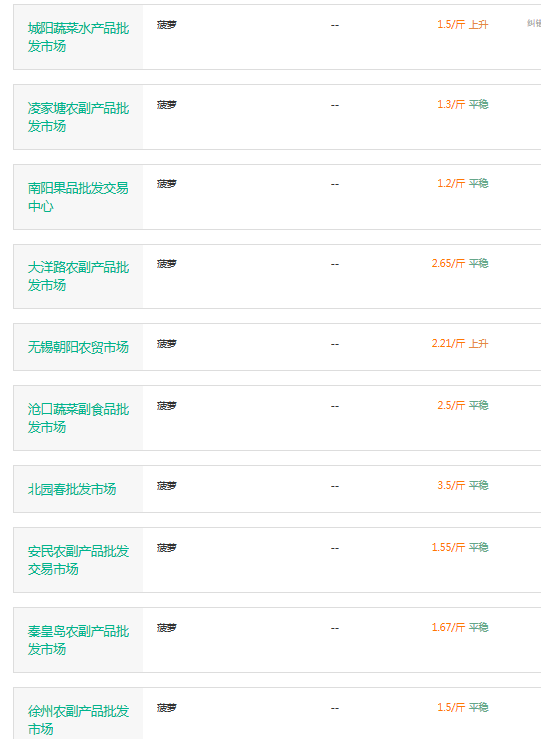This screenshot has height=739, width=541.
Task: Open the 无锡朝阳农贸市场 link
Action: click(x=78, y=347)
